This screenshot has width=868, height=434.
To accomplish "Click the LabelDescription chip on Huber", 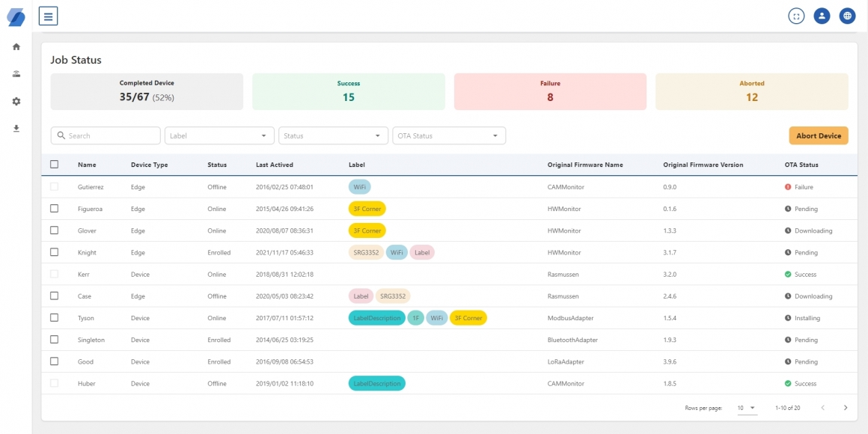I will [x=377, y=384].
